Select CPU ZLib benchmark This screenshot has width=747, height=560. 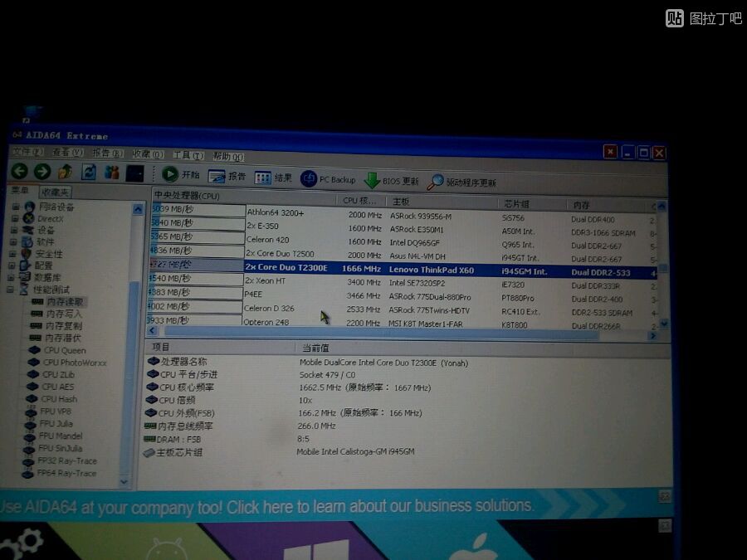click(57, 374)
